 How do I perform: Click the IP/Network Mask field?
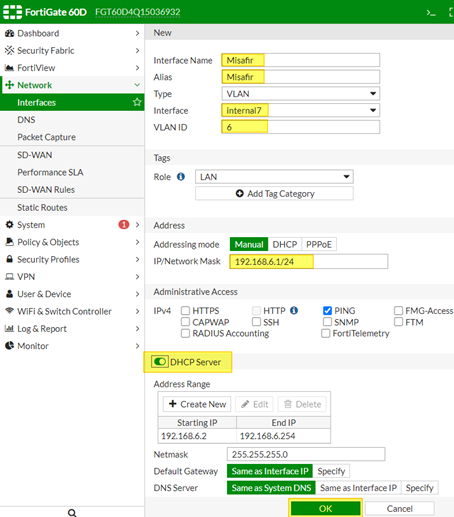coord(309,261)
